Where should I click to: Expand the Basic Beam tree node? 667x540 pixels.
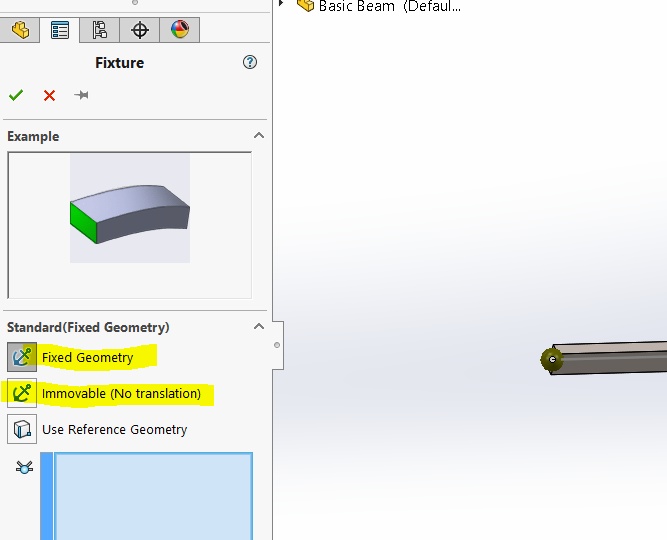click(x=281, y=3)
